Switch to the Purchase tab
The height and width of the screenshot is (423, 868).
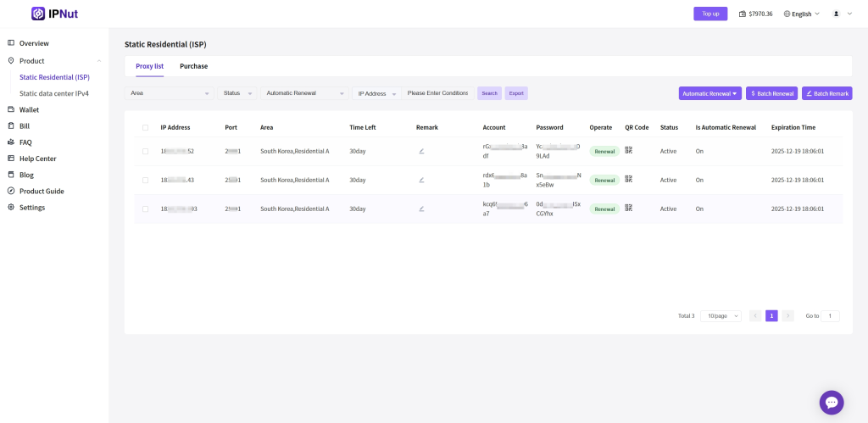(193, 66)
